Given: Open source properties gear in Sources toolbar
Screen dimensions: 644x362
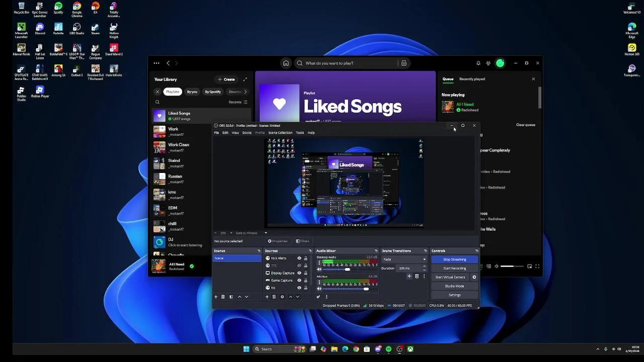Looking at the screenshot, I should [x=282, y=297].
